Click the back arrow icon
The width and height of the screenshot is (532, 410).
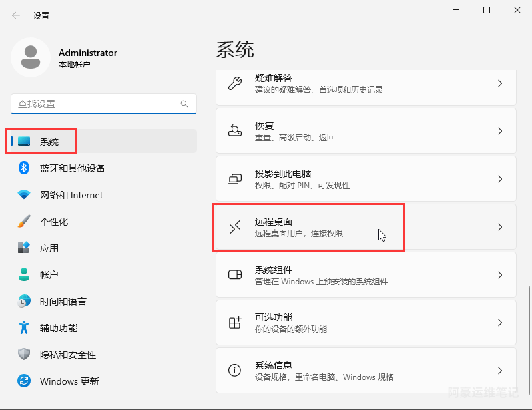[15, 15]
